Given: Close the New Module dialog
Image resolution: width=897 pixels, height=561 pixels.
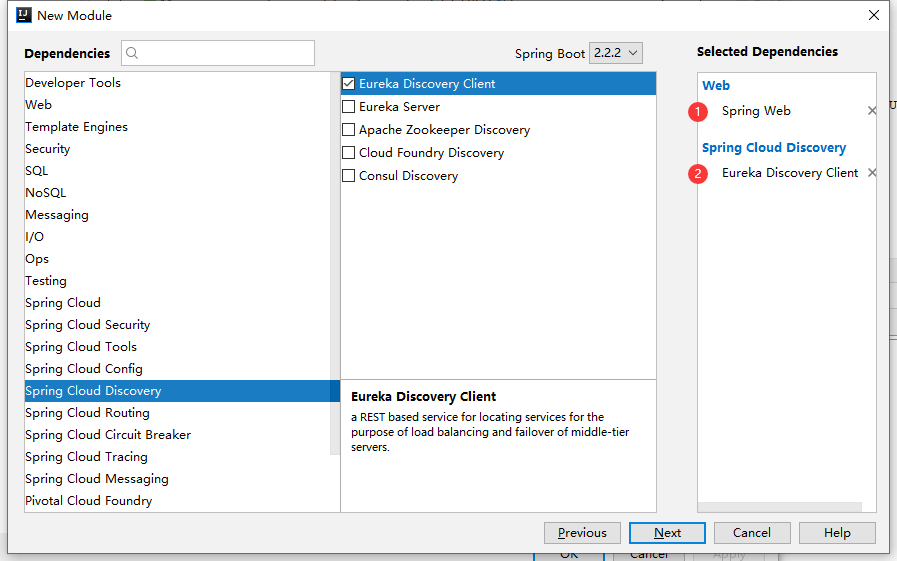Looking at the screenshot, I should [874, 15].
